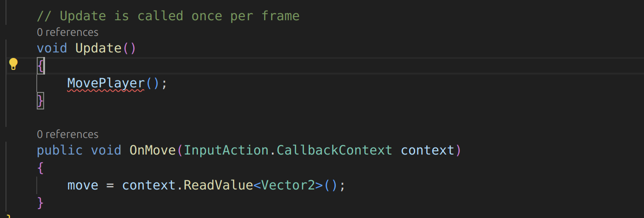The image size is (644, 218).
Task: Click the yellow lightbulb quick-fix icon
Action: (x=13, y=64)
